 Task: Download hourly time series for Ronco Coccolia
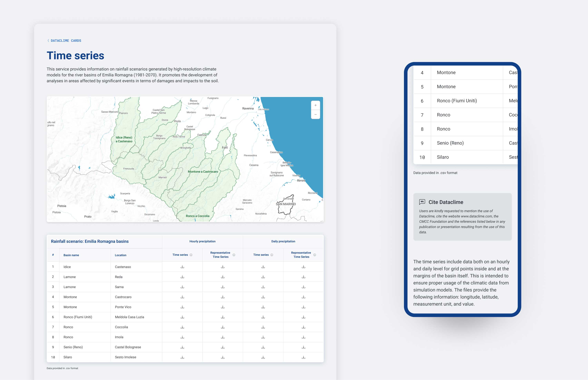182,327
